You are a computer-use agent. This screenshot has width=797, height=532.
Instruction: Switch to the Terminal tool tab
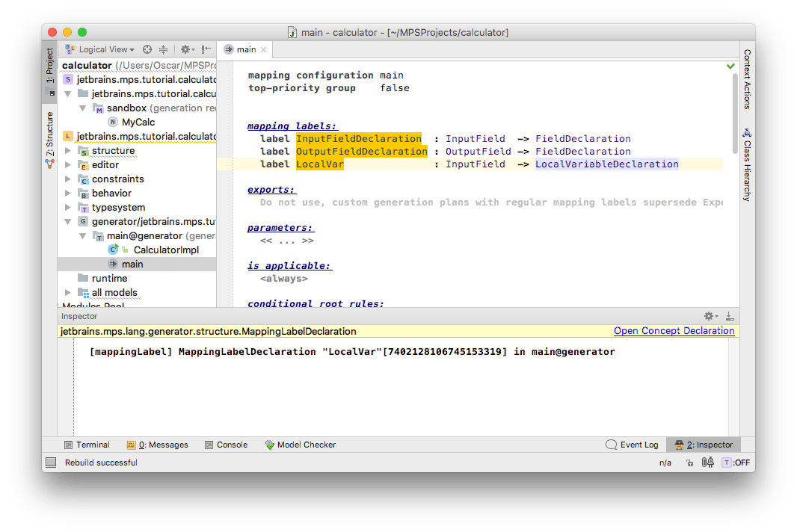pos(87,445)
